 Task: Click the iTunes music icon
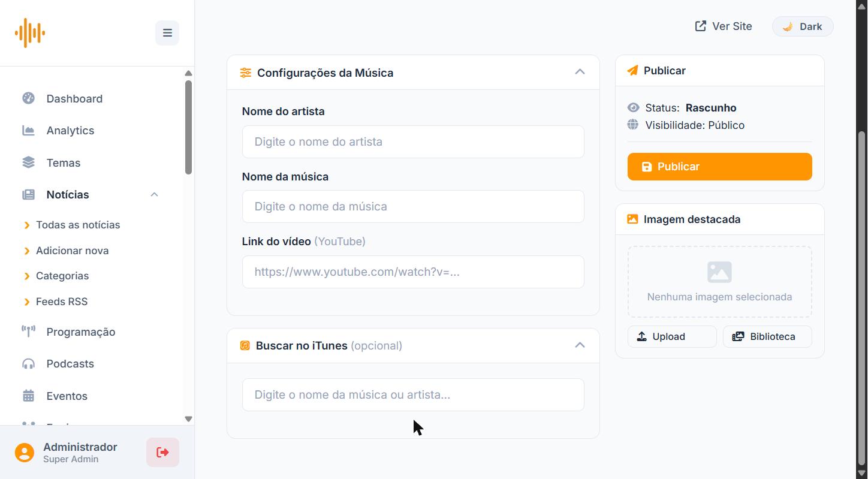[x=245, y=345]
